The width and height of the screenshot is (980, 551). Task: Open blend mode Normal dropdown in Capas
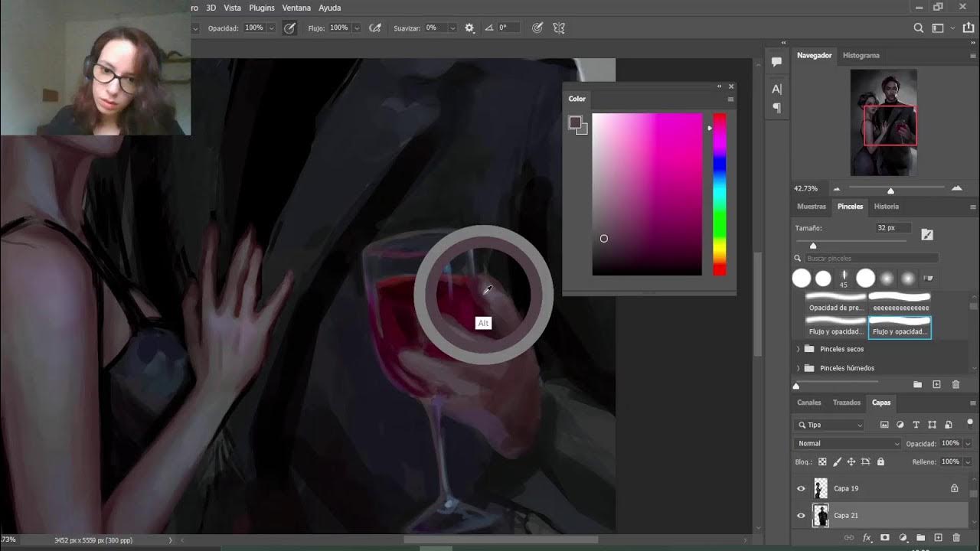[848, 443]
